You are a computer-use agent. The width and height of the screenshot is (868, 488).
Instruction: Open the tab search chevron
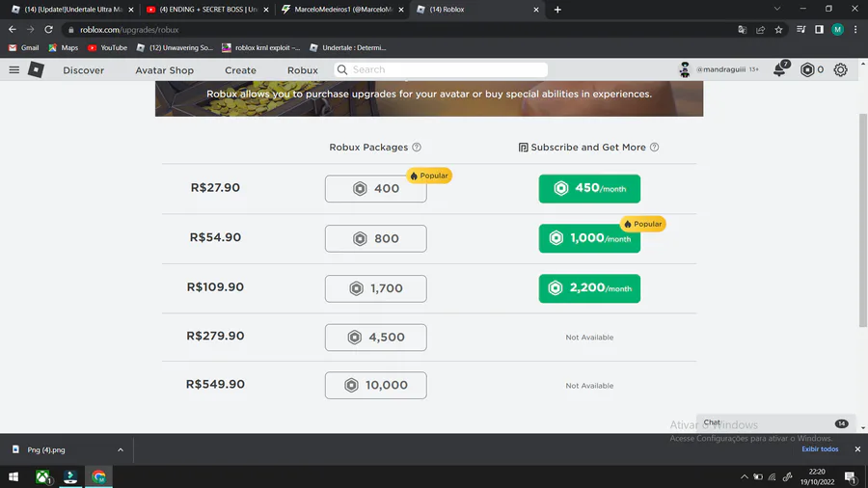pos(777,9)
